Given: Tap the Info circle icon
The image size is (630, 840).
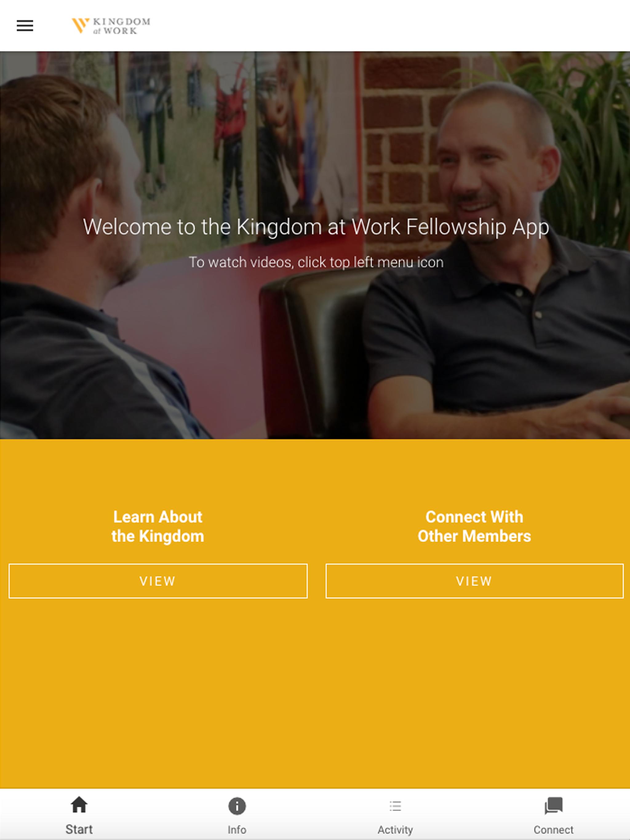Looking at the screenshot, I should [x=237, y=806].
